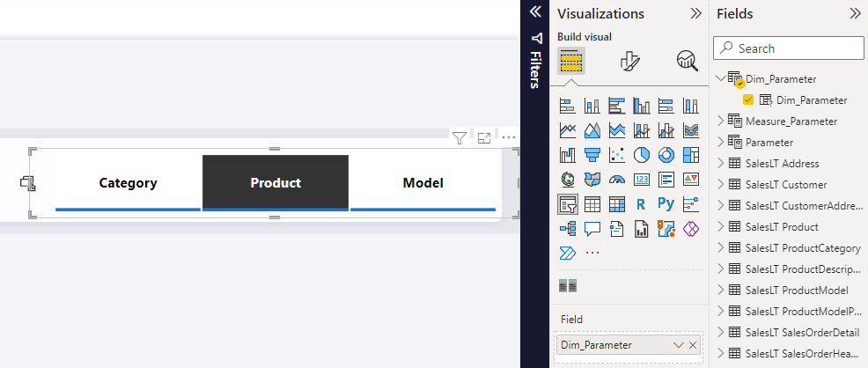Select the Q&A speech bubble visual
The image size is (868, 368).
(x=592, y=229)
